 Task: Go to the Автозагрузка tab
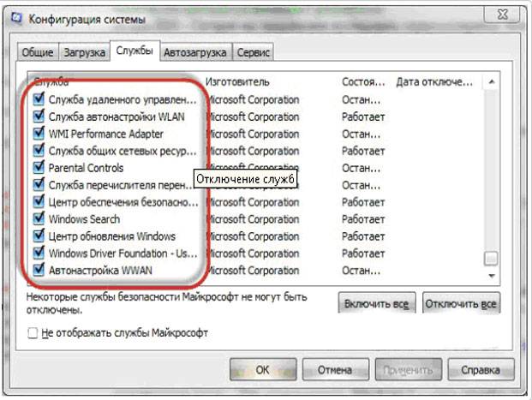click(195, 53)
